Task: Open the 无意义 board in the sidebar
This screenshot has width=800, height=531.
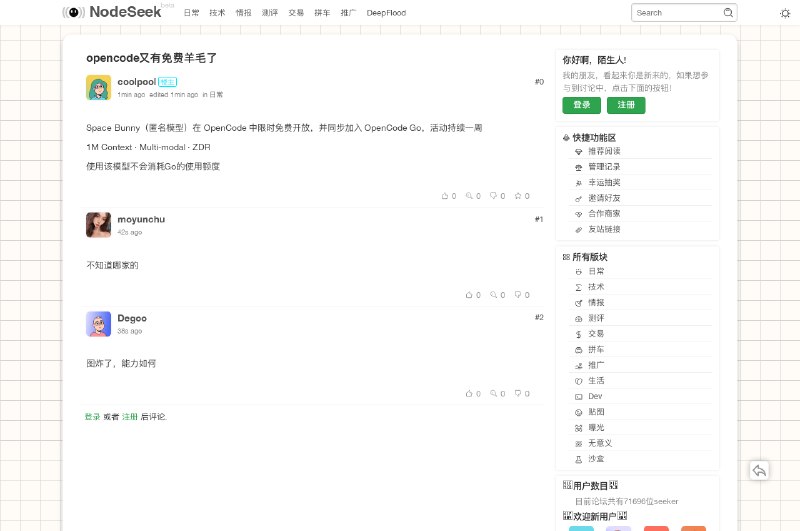Action: (600, 443)
